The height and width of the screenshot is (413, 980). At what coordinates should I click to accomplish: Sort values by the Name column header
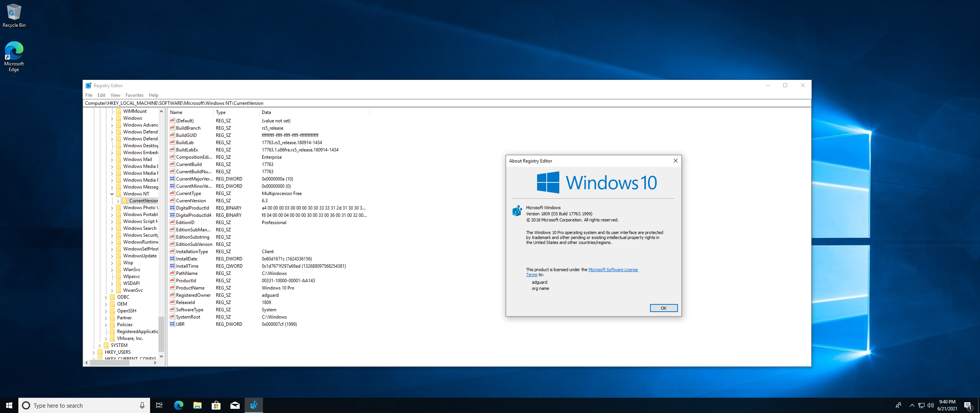click(x=190, y=112)
